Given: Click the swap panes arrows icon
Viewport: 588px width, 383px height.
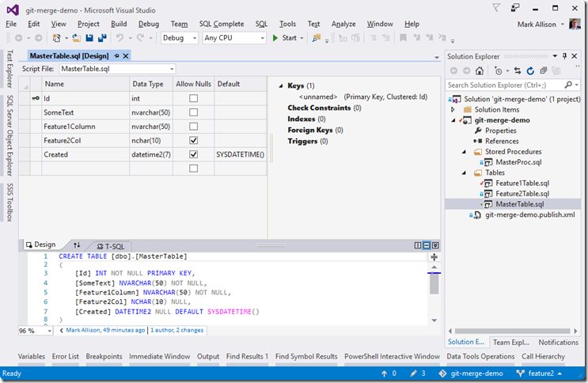Looking at the screenshot, I should [77, 245].
